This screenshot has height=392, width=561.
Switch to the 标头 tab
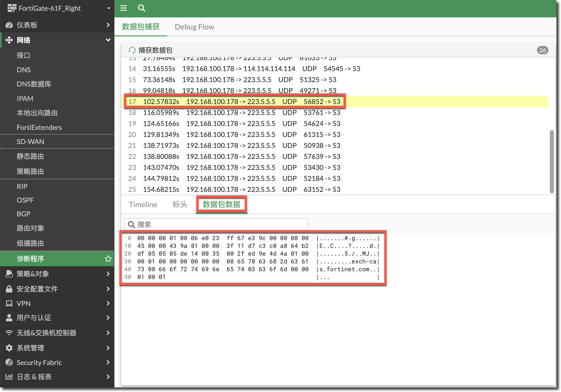point(180,204)
